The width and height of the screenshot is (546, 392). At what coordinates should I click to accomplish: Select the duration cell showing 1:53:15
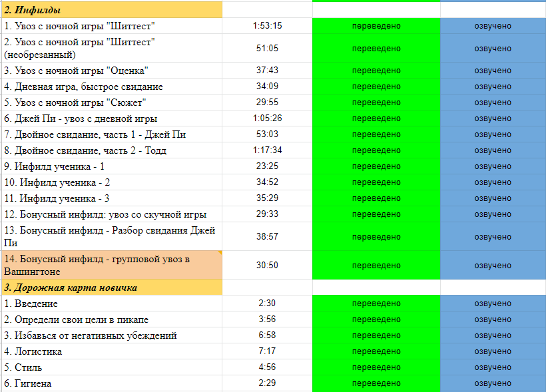point(267,26)
